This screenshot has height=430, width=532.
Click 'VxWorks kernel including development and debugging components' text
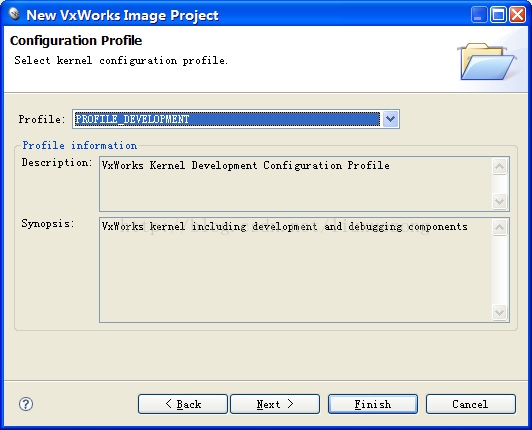click(285, 226)
